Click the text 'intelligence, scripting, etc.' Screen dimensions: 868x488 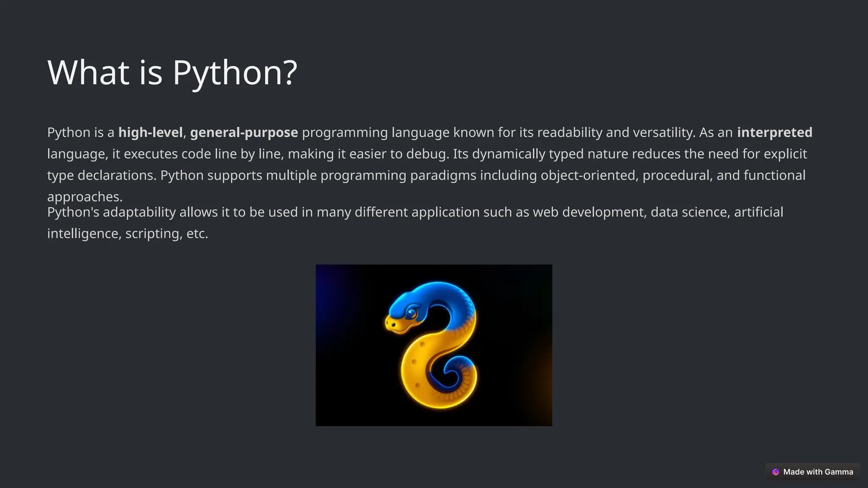click(x=128, y=233)
